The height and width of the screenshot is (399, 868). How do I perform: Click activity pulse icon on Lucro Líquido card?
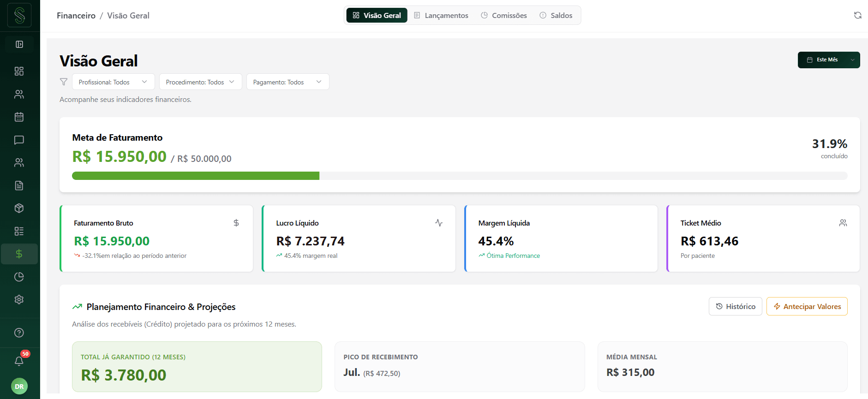[x=439, y=223]
